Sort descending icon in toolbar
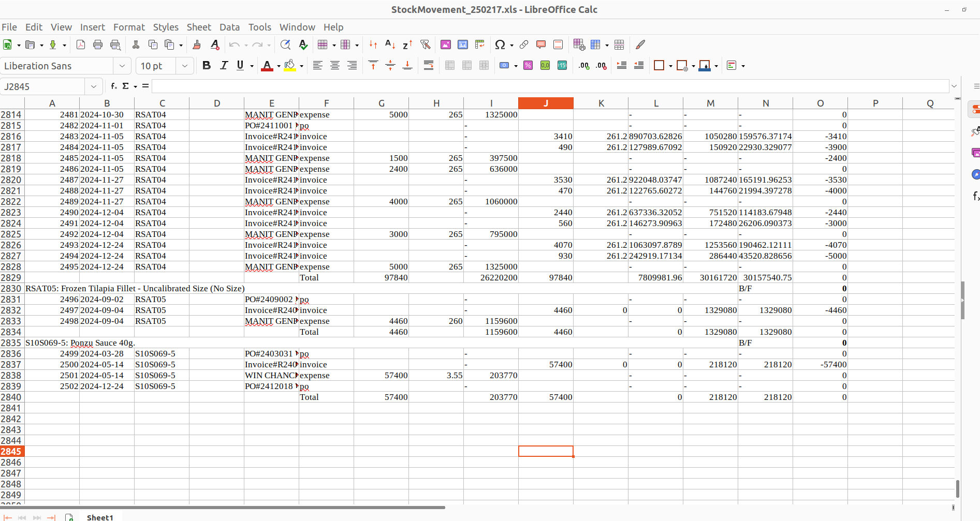Viewport: 980px width, 521px height. [407, 45]
